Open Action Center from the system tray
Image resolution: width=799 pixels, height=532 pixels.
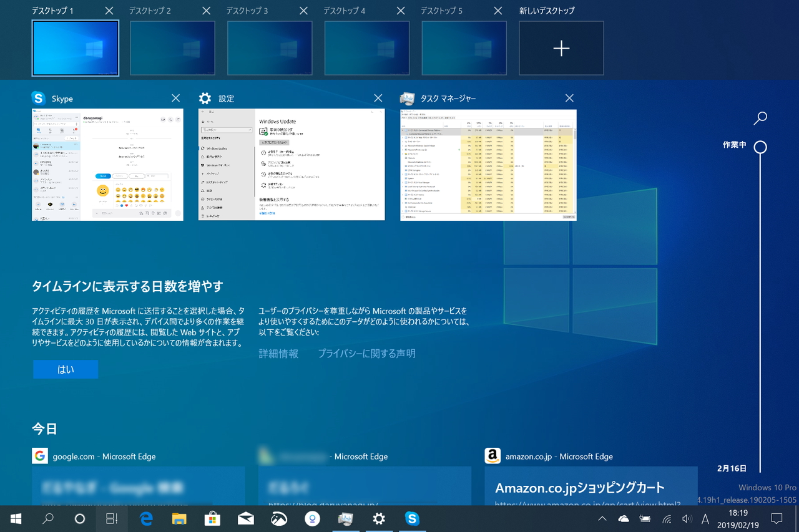776,518
